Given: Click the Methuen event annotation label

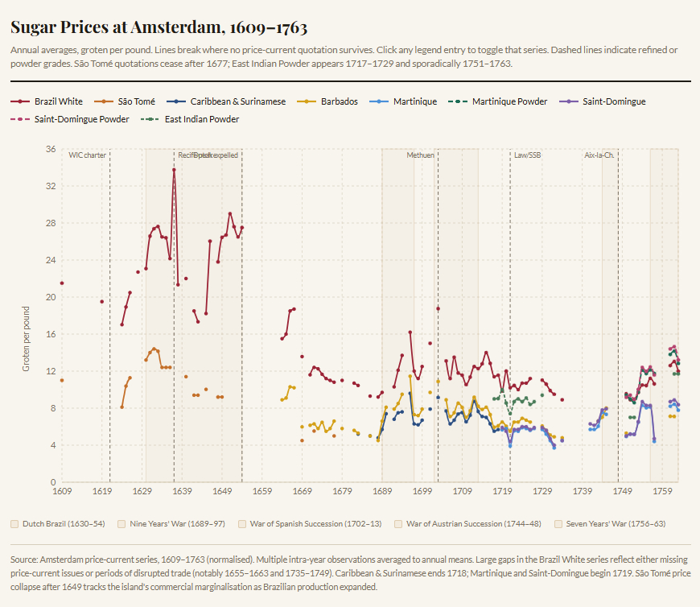Looking at the screenshot, I should tap(420, 155).
